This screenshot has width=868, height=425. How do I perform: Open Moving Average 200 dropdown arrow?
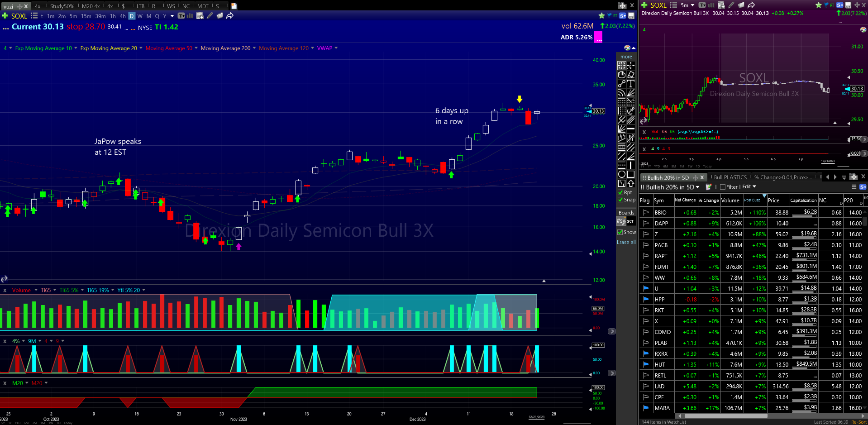pos(254,48)
